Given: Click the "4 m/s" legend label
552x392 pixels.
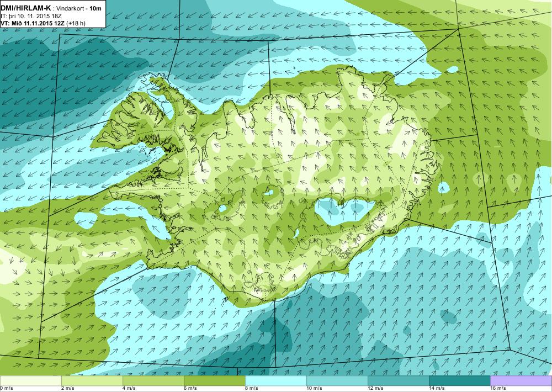Looking at the screenshot, I should pyautogui.click(x=129, y=389).
